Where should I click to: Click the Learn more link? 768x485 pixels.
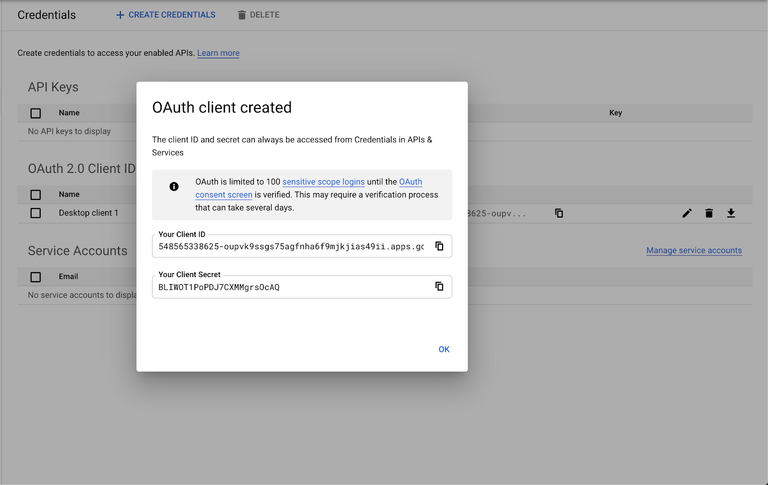click(x=218, y=53)
